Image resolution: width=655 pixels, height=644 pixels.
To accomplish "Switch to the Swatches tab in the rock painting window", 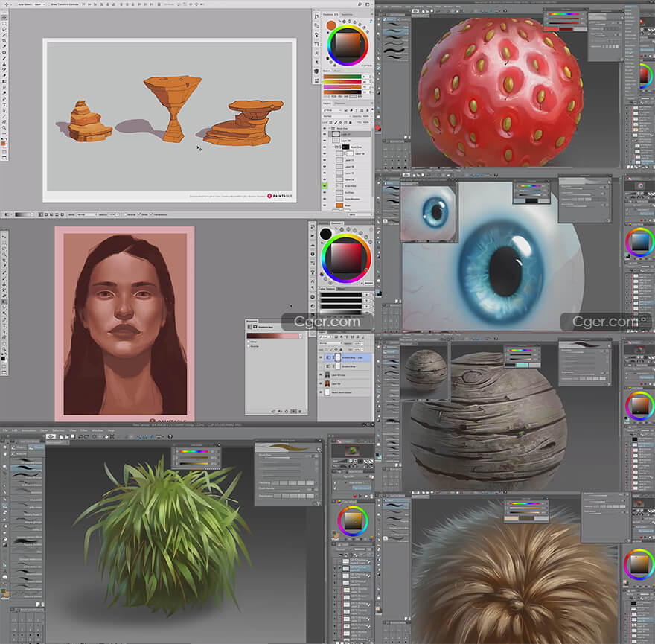I will point(348,13).
